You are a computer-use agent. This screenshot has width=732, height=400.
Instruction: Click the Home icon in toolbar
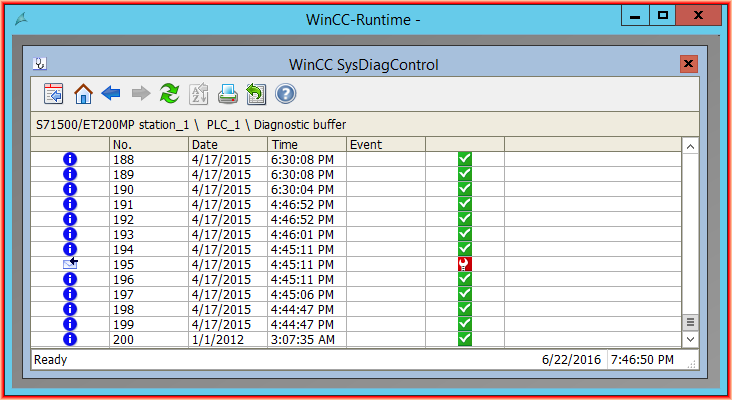(x=83, y=94)
